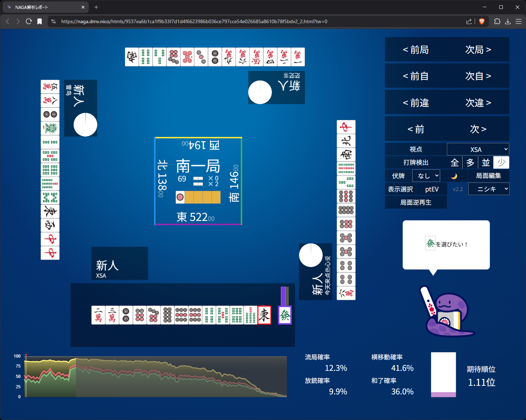Go to next round with 次局 >
This screenshot has height=420, width=526.
coord(478,50)
